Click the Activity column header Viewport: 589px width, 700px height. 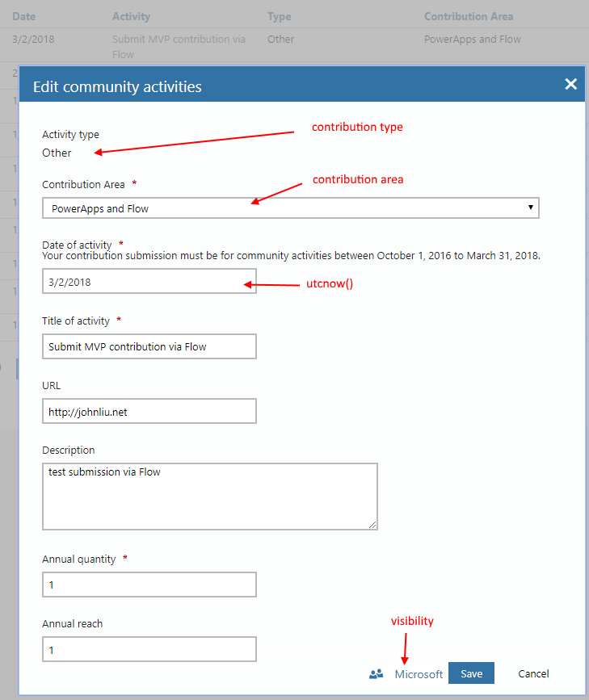(x=131, y=16)
